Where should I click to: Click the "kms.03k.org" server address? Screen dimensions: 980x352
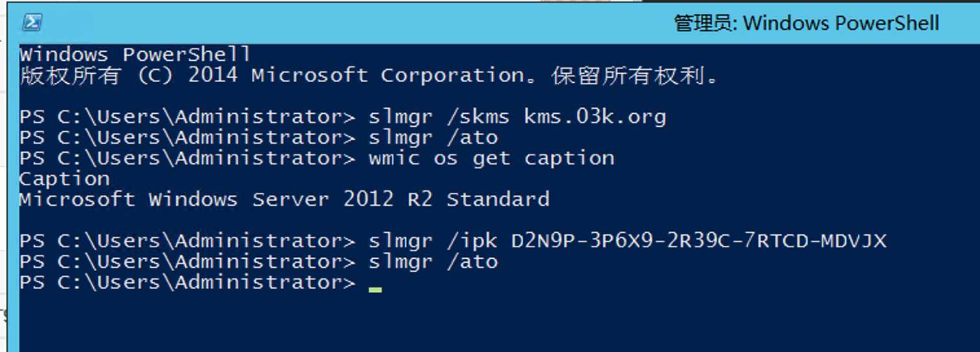595,117
